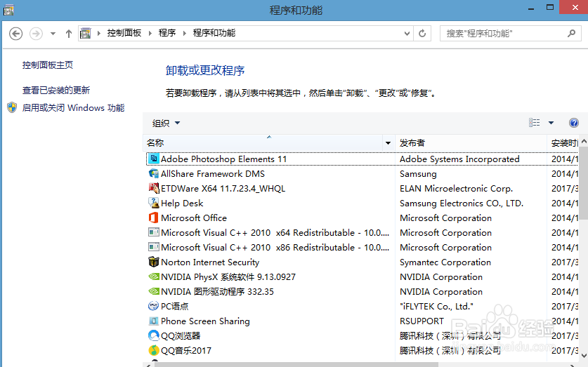Click the refresh button in address bar
This screenshot has width=588, height=367.
click(422, 33)
